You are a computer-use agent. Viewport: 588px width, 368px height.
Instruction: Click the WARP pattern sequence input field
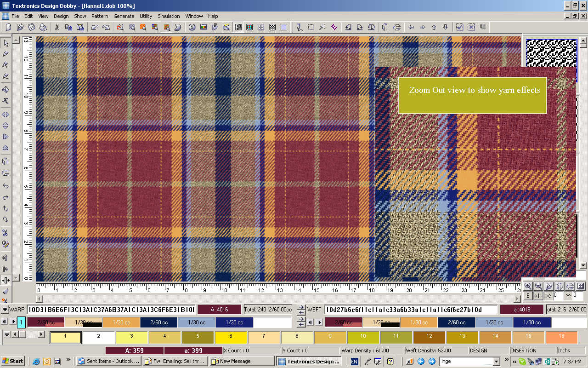pyautogui.click(x=111, y=310)
